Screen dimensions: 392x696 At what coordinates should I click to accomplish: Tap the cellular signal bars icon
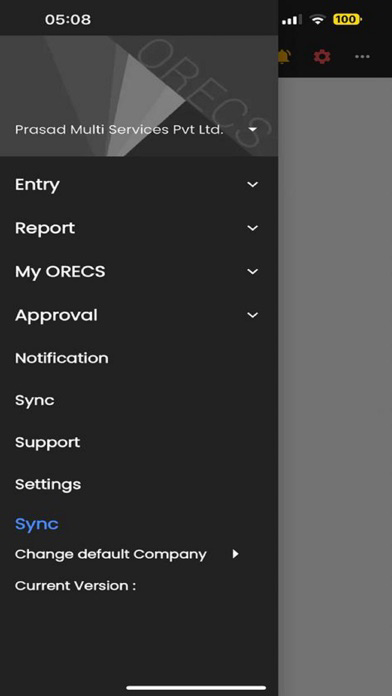[x=292, y=19]
